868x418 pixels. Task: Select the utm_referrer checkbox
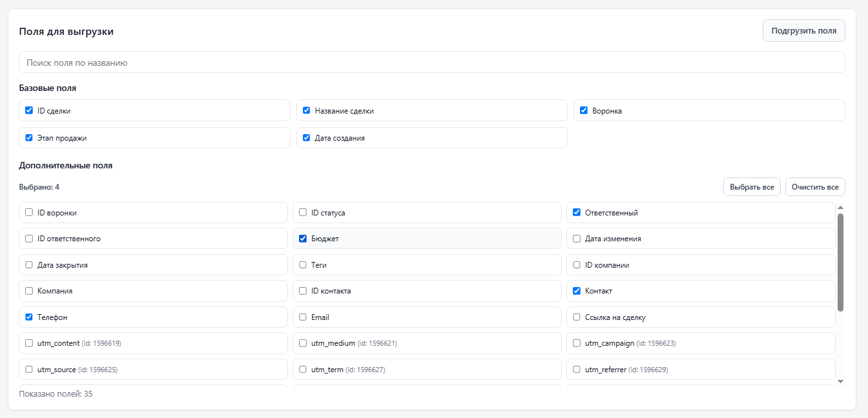coord(577,370)
